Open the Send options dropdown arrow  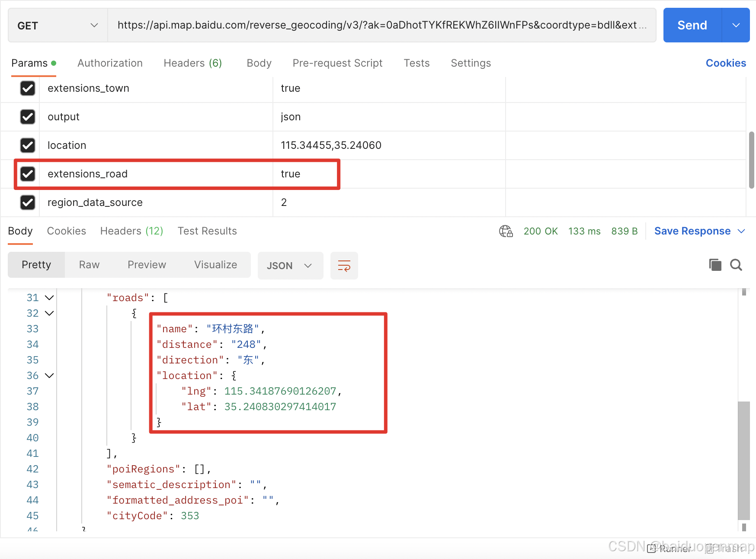(736, 25)
